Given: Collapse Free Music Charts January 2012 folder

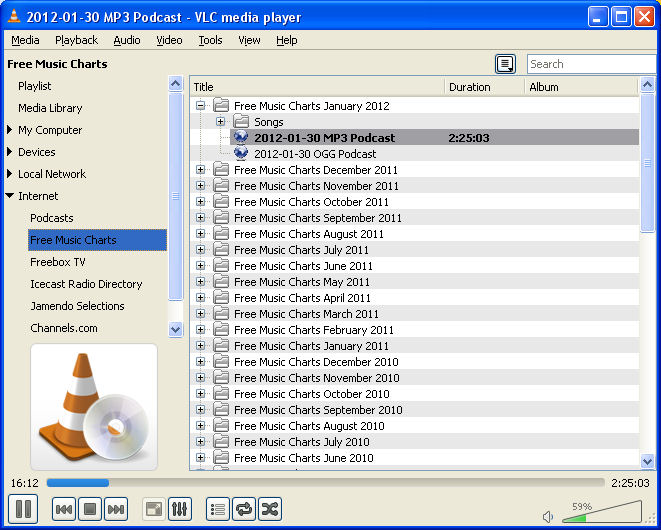Looking at the screenshot, I should (201, 106).
